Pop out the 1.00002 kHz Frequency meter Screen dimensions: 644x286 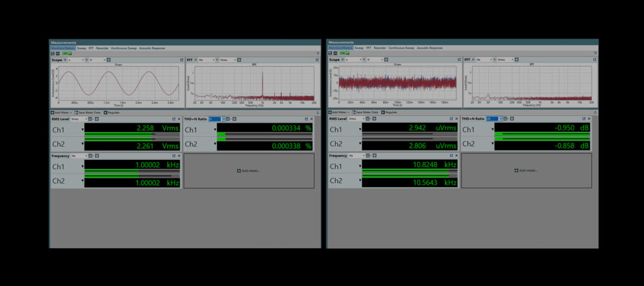click(174, 156)
